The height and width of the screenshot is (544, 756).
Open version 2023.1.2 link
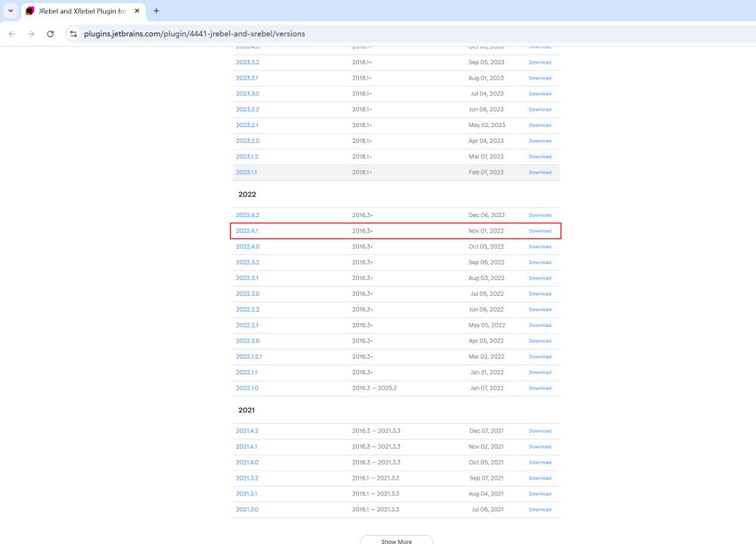pyautogui.click(x=247, y=157)
